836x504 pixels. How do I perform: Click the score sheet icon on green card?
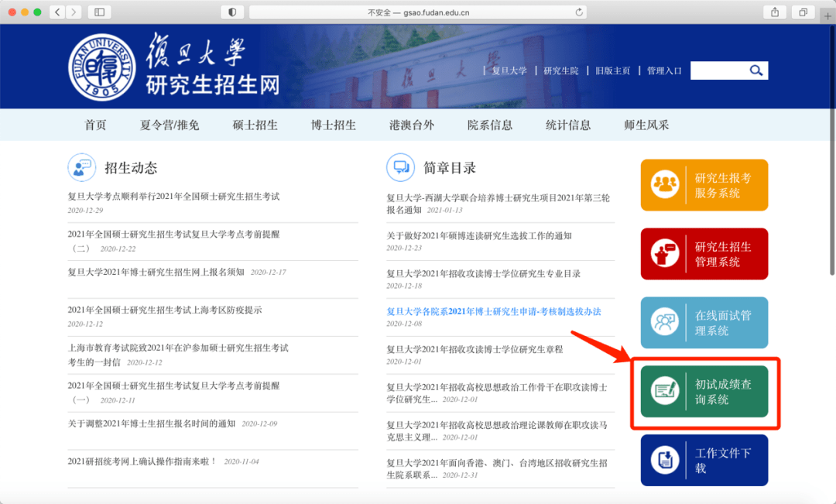[x=664, y=391]
